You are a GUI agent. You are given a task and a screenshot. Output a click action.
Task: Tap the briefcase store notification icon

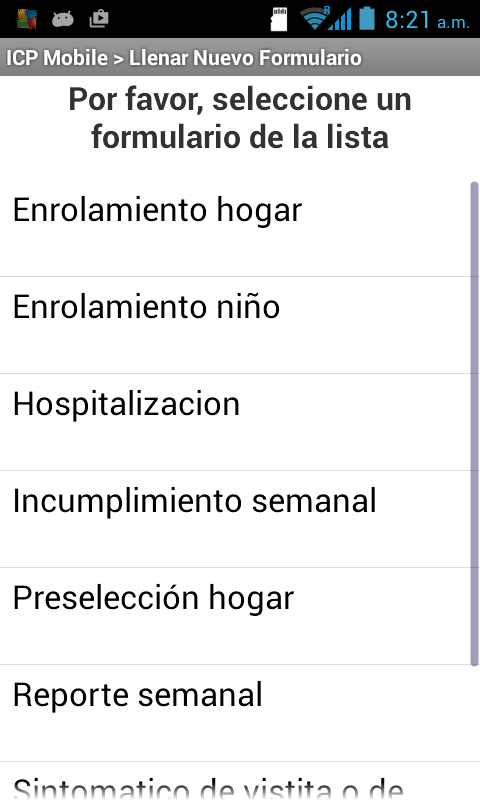[x=98, y=19]
